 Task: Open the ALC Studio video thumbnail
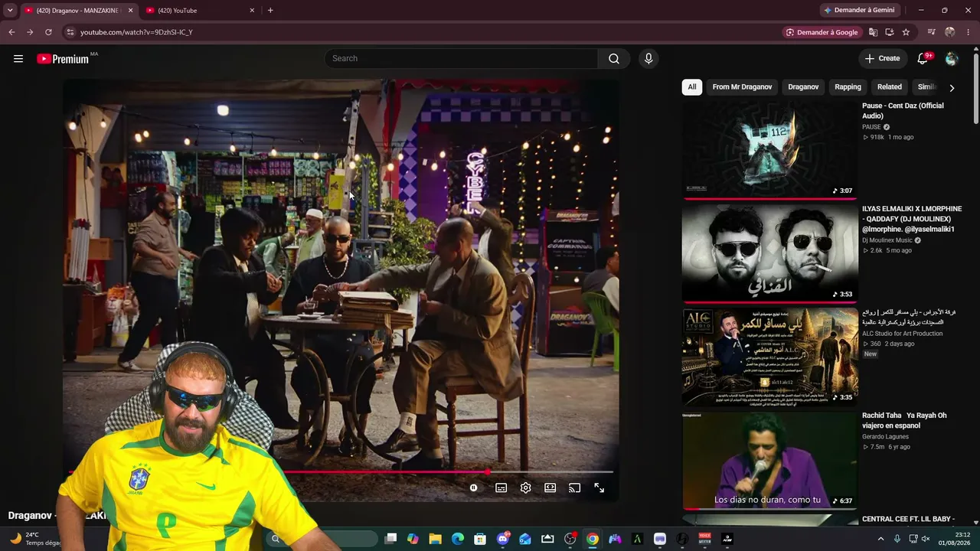click(770, 356)
